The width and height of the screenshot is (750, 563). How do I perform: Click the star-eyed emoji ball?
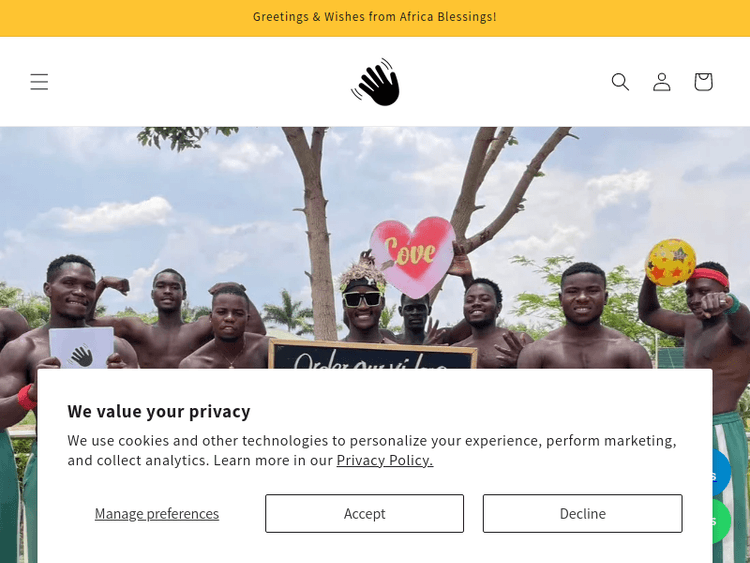tap(671, 262)
